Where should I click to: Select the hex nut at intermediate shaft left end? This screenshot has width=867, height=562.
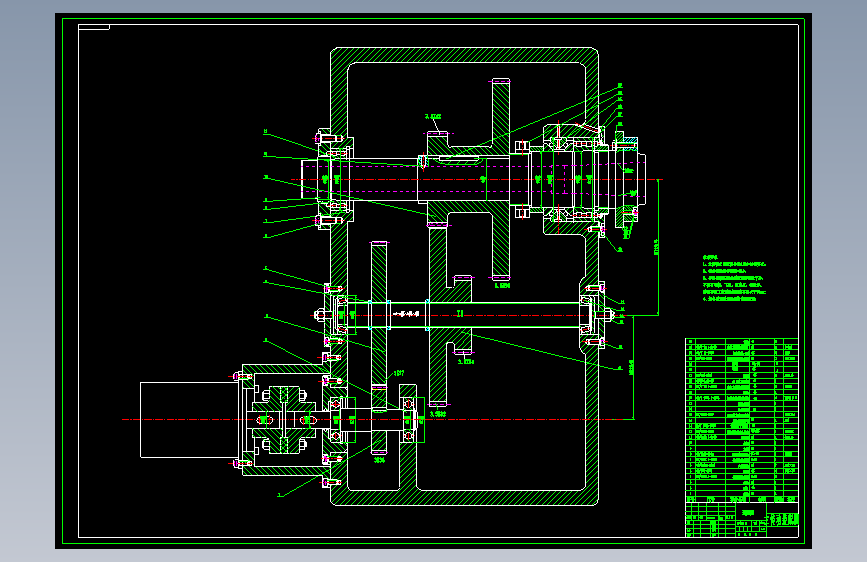[320, 315]
